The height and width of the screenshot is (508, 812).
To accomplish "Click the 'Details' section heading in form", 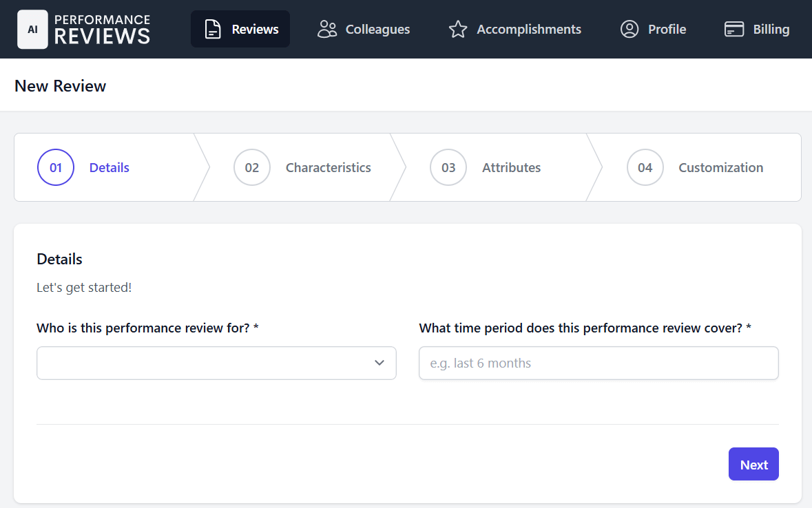I will pos(59,259).
